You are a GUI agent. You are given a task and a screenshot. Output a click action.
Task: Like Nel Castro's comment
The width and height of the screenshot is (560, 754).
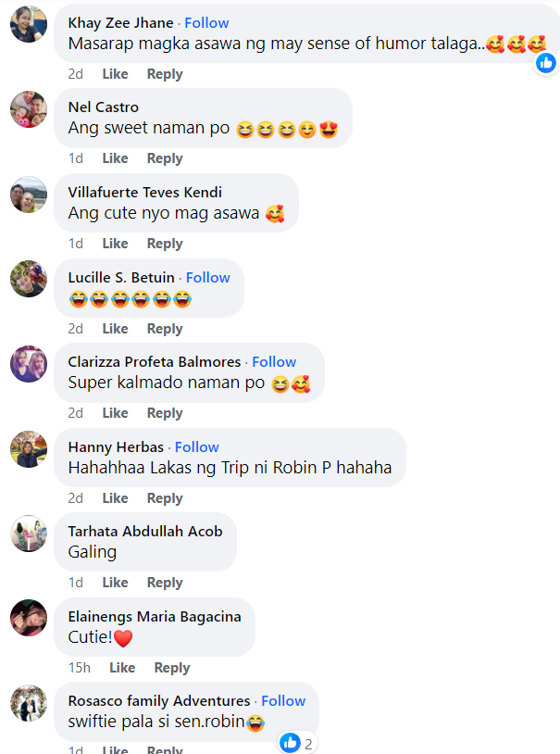116,158
